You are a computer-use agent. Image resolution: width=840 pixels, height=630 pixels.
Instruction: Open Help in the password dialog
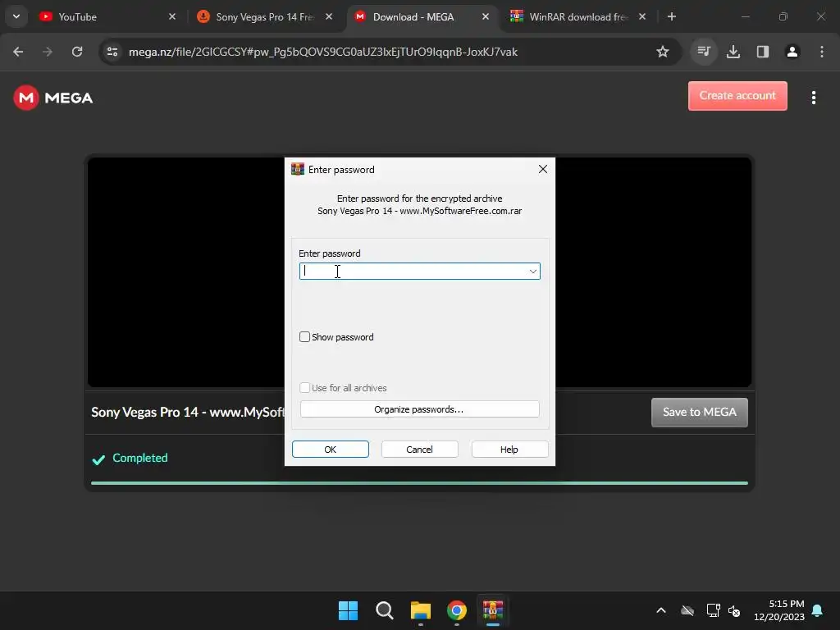509,450
